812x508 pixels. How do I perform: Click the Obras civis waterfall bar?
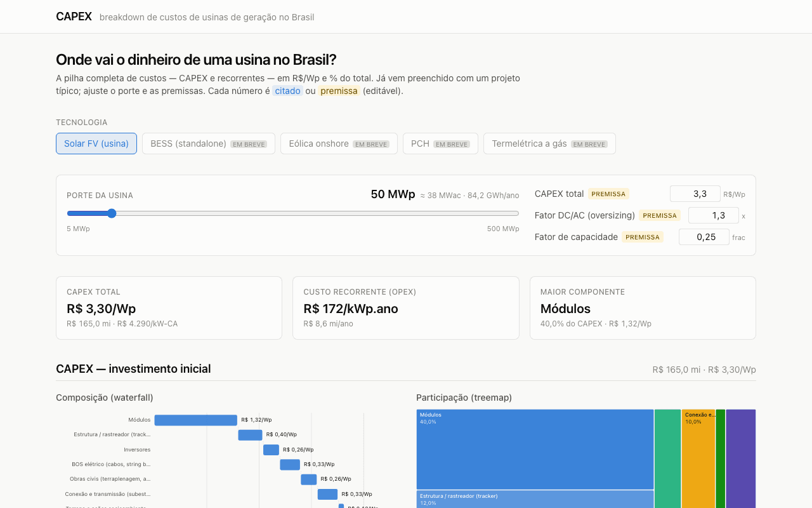pos(308,479)
